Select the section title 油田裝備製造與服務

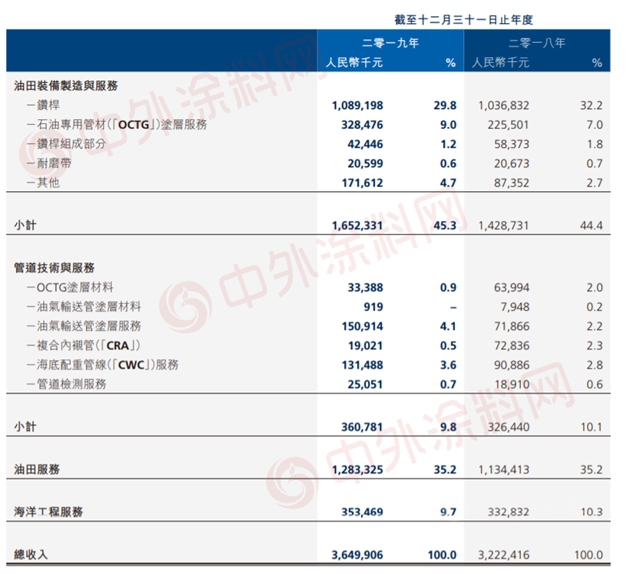[66, 86]
